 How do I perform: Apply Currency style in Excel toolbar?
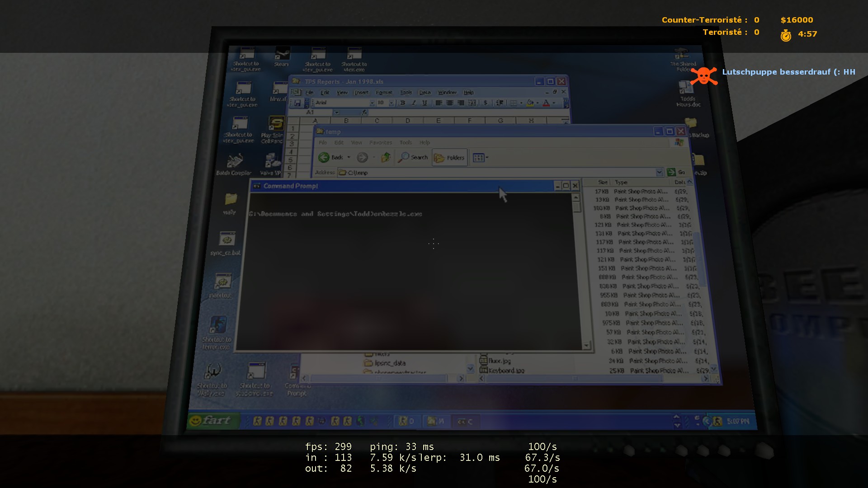point(486,103)
